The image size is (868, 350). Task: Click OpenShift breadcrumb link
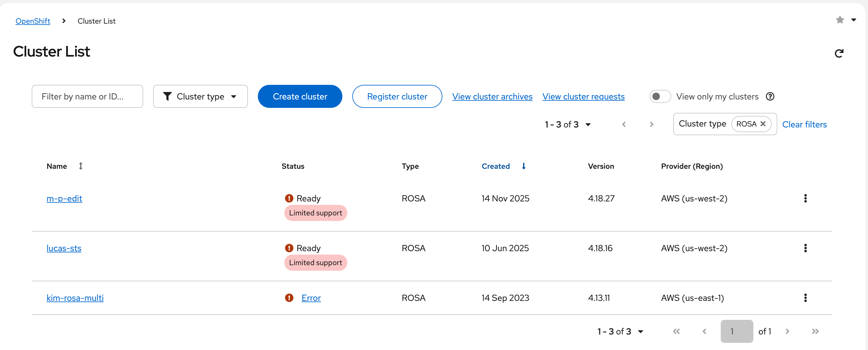(33, 21)
